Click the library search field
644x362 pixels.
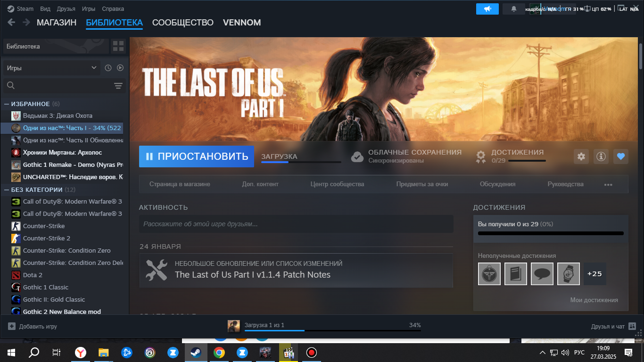click(x=64, y=85)
